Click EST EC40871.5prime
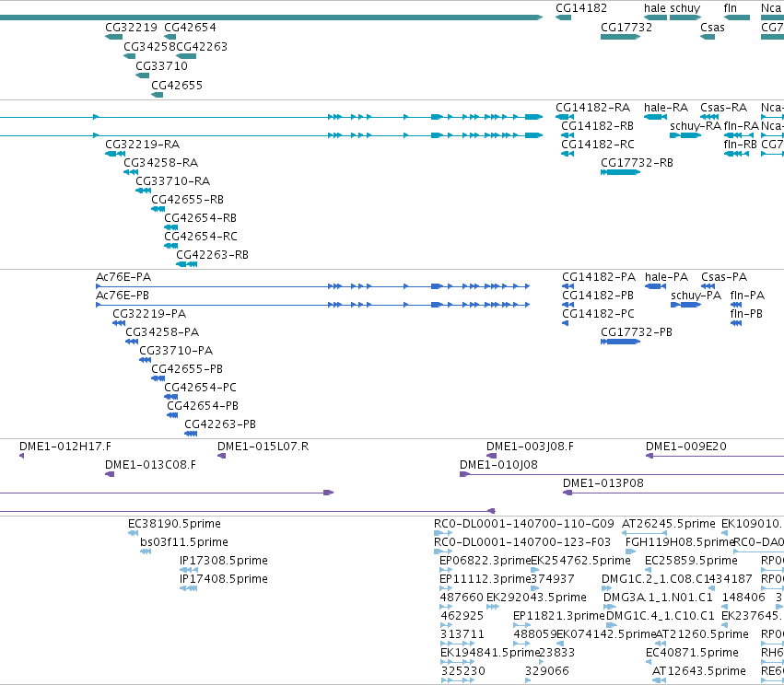The image size is (784, 685). pyautogui.click(x=692, y=653)
